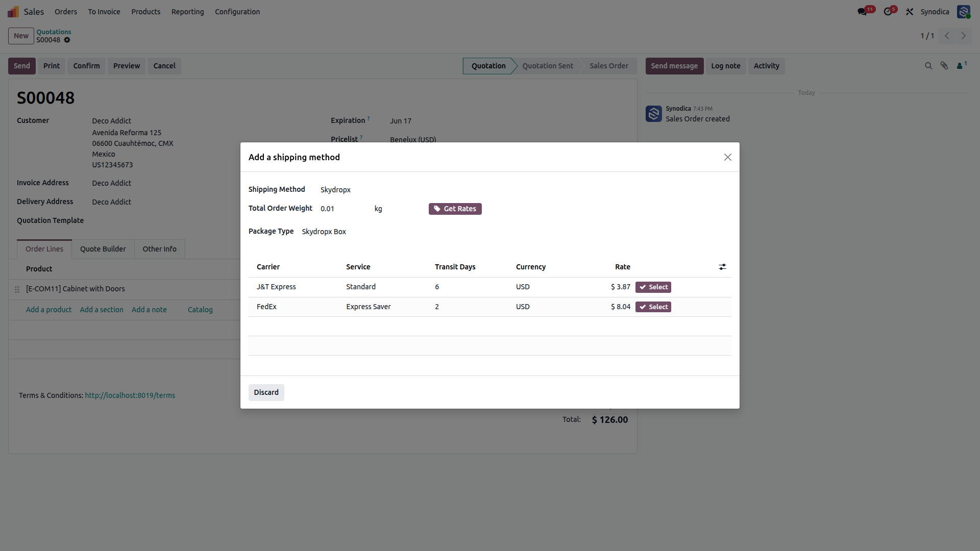The image size is (980, 551).
Task: Click the Sales app name
Action: pos(34,12)
